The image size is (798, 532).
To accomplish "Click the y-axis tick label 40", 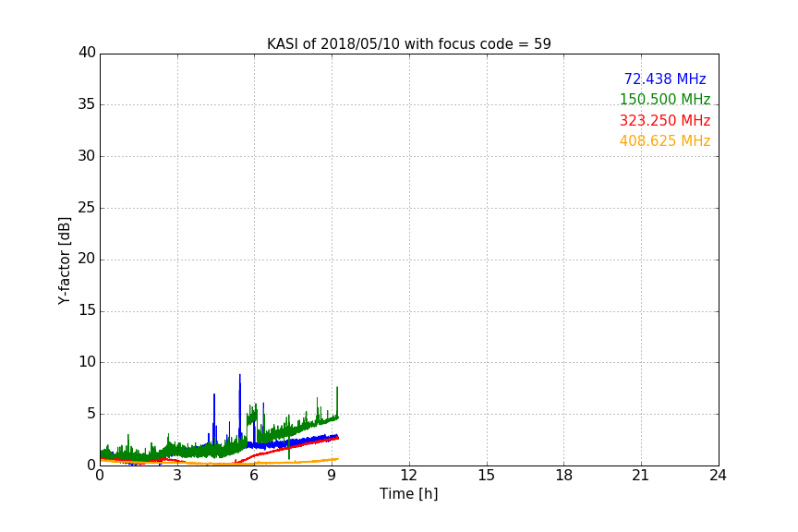I will (87, 53).
